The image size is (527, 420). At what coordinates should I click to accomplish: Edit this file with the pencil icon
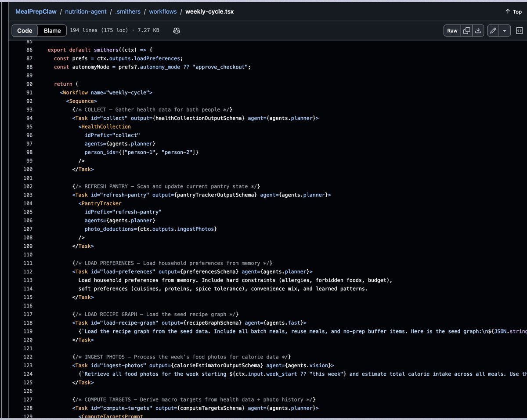tap(493, 30)
